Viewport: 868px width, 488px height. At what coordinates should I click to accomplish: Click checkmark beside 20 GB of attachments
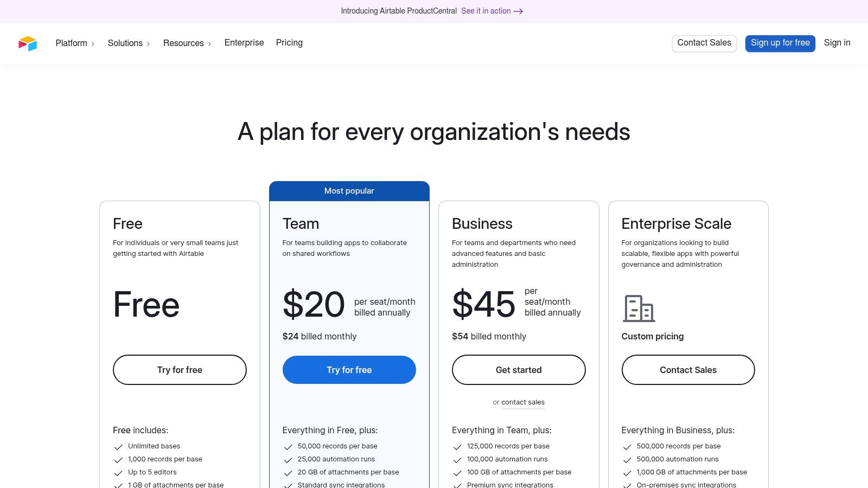click(288, 473)
